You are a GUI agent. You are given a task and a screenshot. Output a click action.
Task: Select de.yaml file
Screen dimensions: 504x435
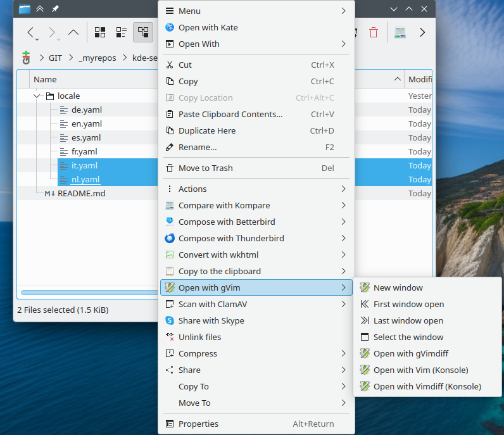point(87,110)
